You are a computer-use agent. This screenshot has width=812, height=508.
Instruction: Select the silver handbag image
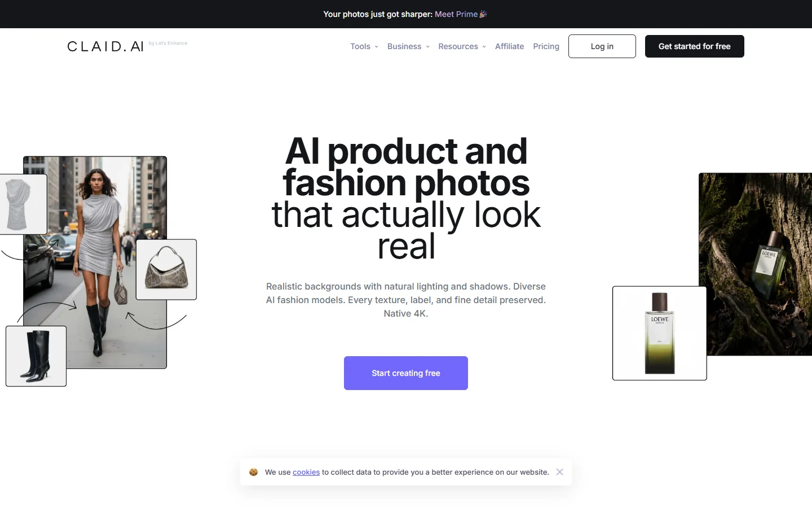pyautogui.click(x=166, y=269)
